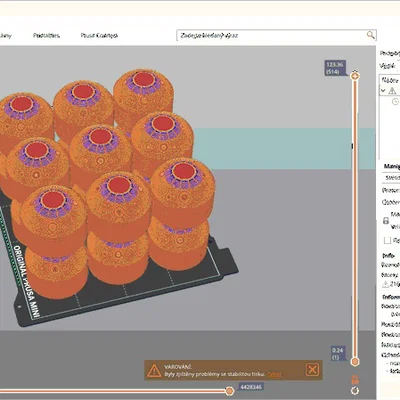Click the cog icon under the layer slider
Viewport: 400px width, 400px height.
click(355, 390)
